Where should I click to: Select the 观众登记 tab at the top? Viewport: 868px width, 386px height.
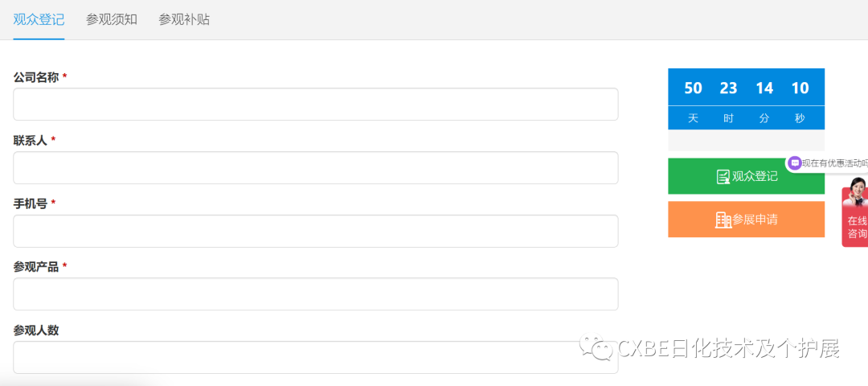coord(39,19)
